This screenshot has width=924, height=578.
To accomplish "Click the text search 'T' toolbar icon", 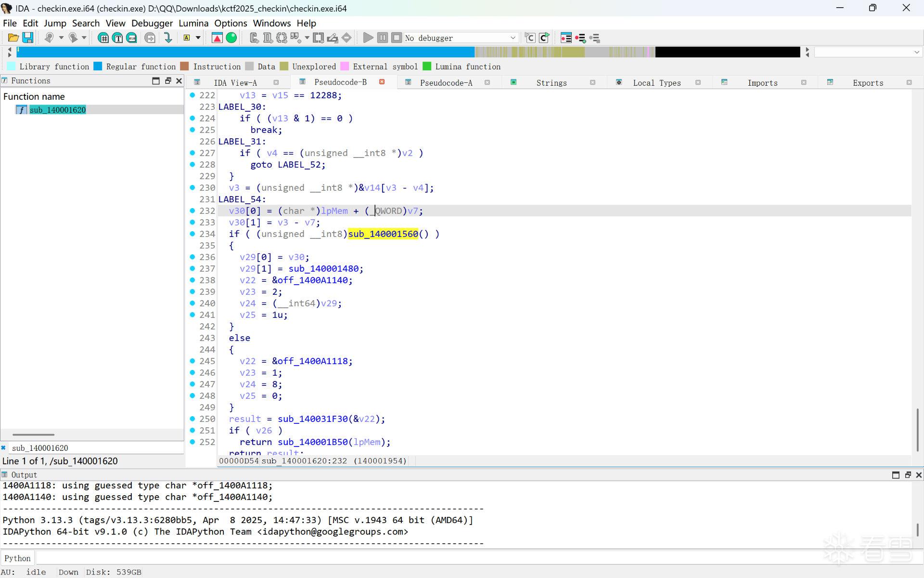I will point(117,38).
